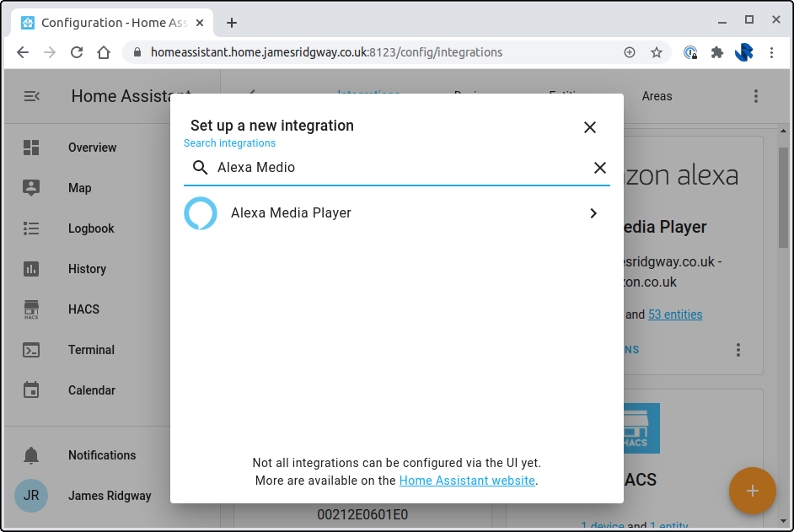Select the Configuration - Home Assistant browser tab
The width and height of the screenshot is (794, 532).
112,23
